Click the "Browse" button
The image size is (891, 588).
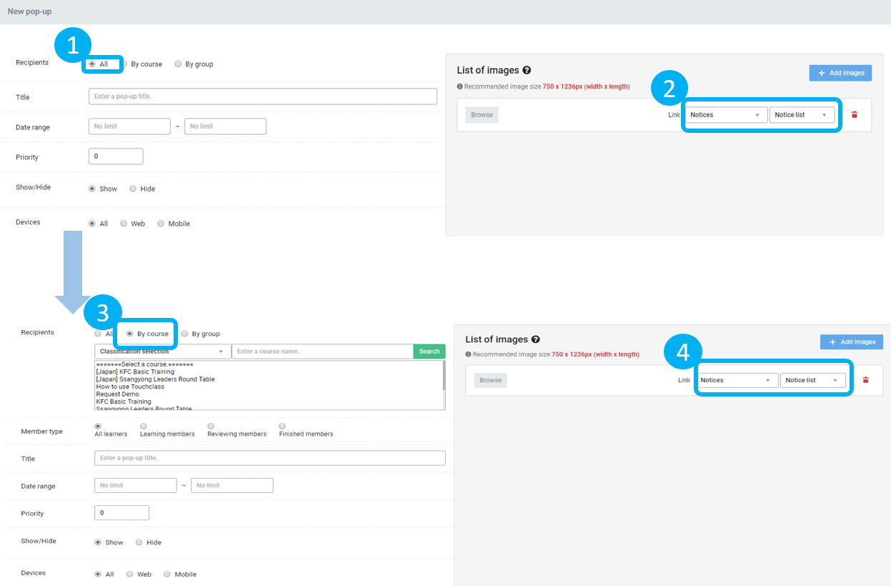coord(482,114)
